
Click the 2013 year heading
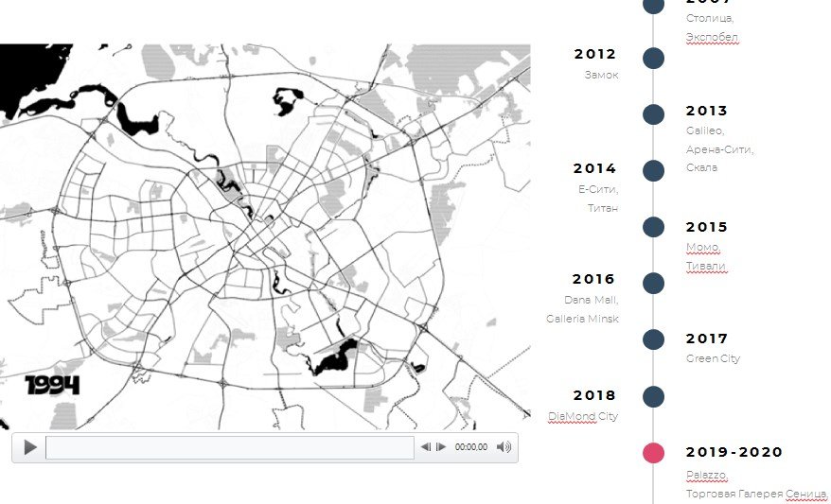click(707, 111)
